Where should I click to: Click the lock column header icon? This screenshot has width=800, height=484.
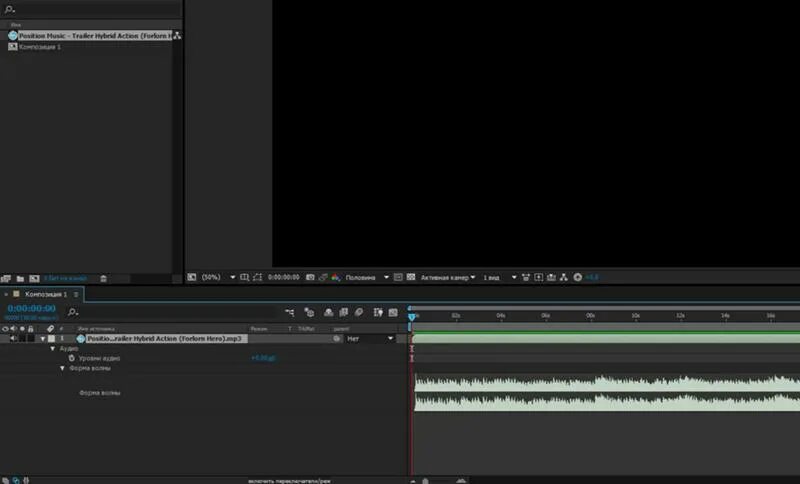(x=31, y=329)
